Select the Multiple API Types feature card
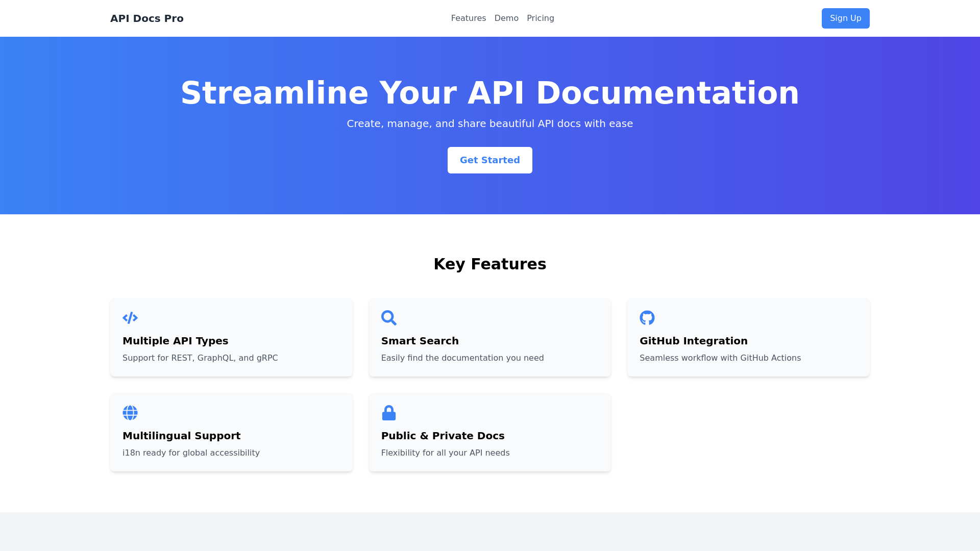 231,337
